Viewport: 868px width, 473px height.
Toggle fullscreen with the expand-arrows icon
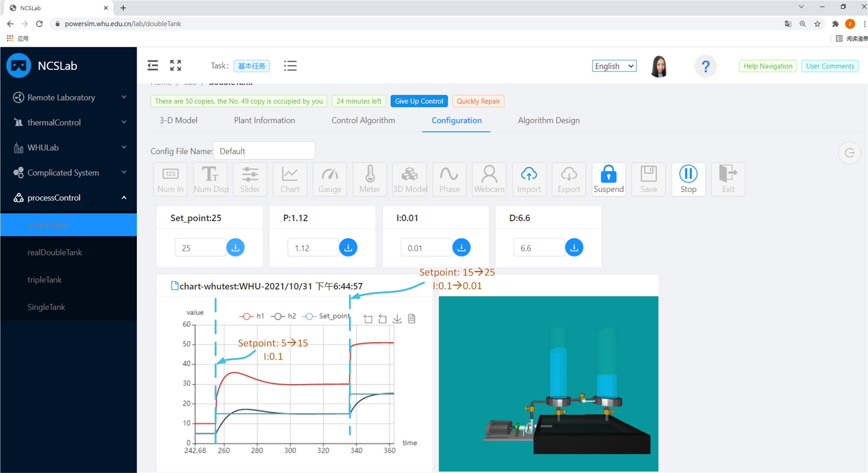(175, 66)
